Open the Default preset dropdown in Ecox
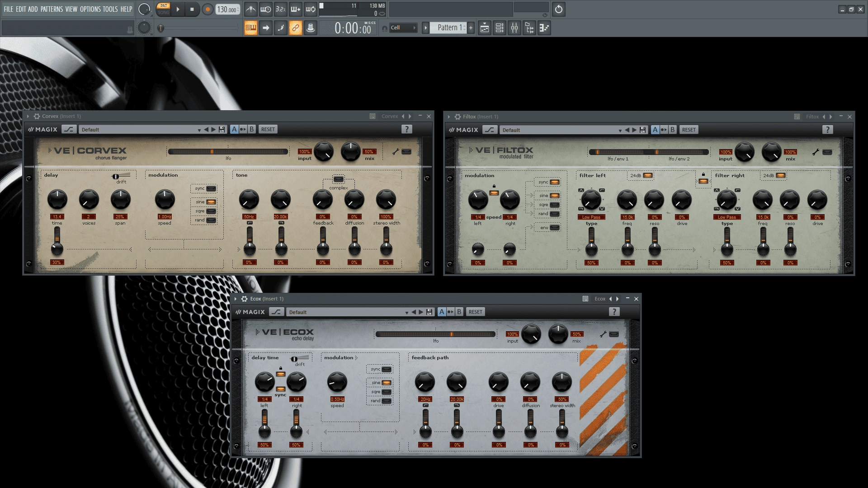868x488 pixels. tap(348, 312)
